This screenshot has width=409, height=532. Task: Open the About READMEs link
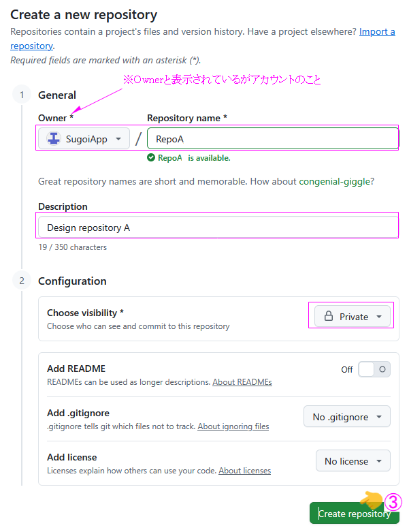(242, 382)
